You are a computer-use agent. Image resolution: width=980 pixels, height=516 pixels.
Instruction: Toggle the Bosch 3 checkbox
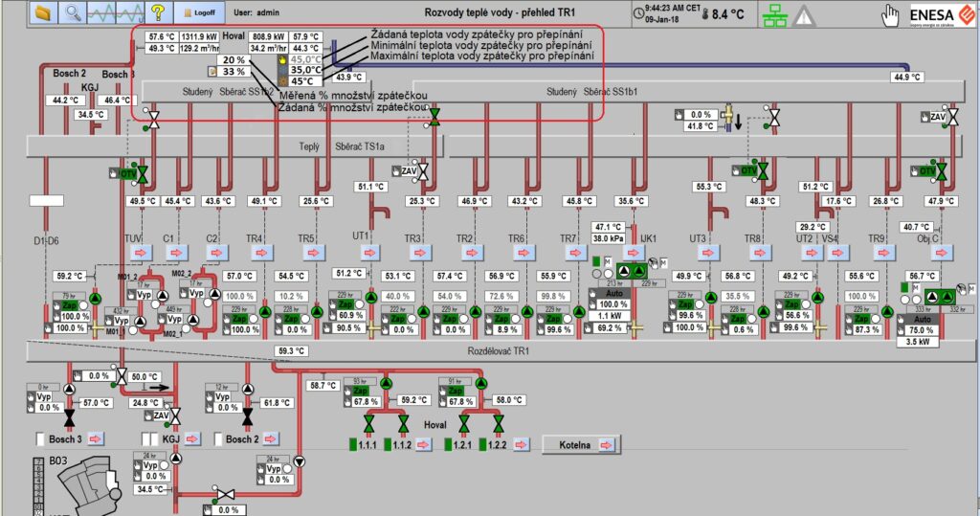click(40, 439)
